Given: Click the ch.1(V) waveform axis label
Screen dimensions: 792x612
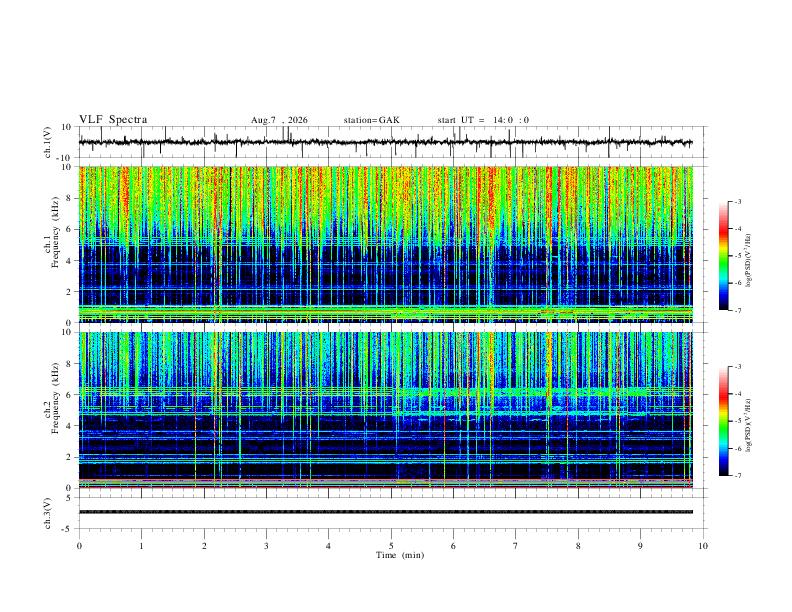Looking at the screenshot, I should point(48,142).
